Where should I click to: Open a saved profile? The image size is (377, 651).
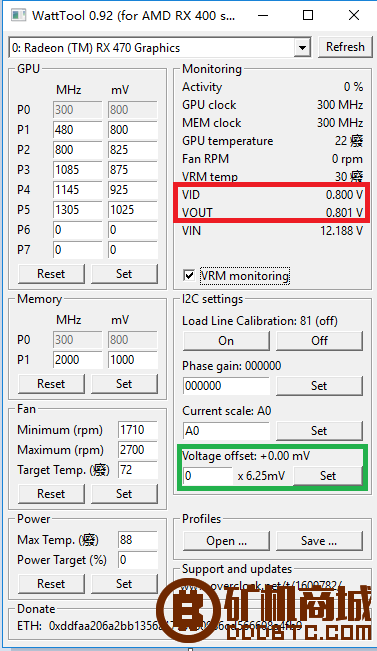(x=226, y=541)
